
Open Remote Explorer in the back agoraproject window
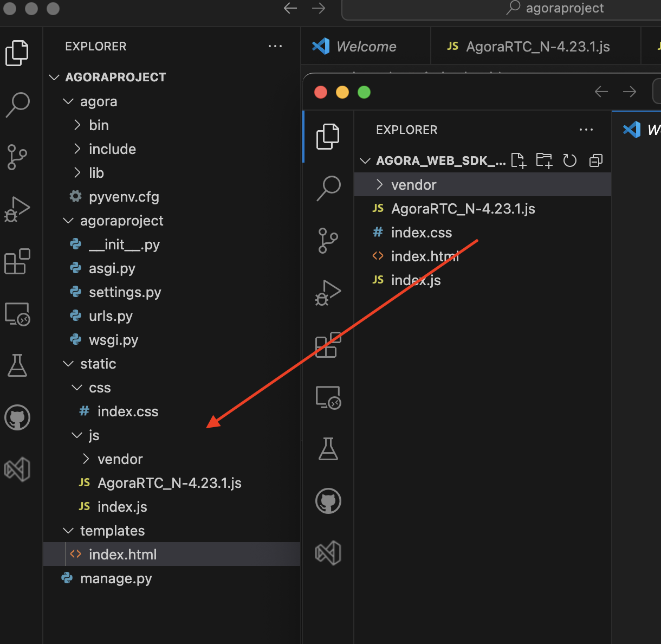coord(17,314)
